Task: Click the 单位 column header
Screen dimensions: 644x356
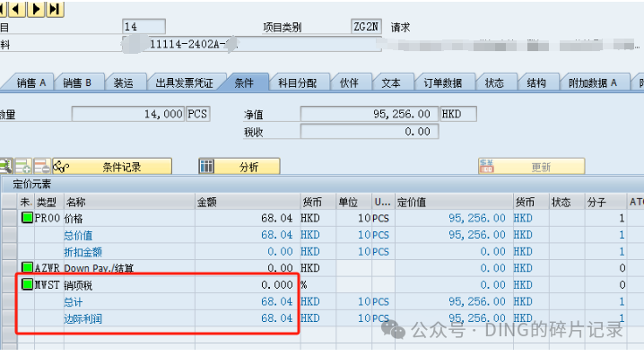Action: pyautogui.click(x=353, y=202)
